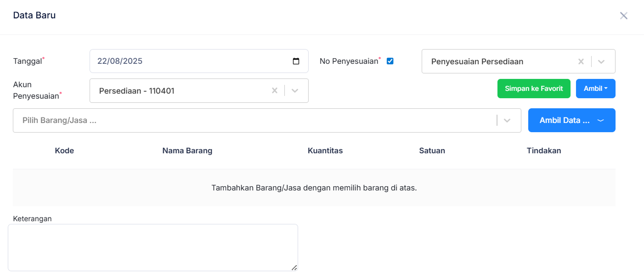This screenshot has width=644, height=279.
Task: Open the Akun Penyesuaian dropdown chevron
Action: (295, 90)
